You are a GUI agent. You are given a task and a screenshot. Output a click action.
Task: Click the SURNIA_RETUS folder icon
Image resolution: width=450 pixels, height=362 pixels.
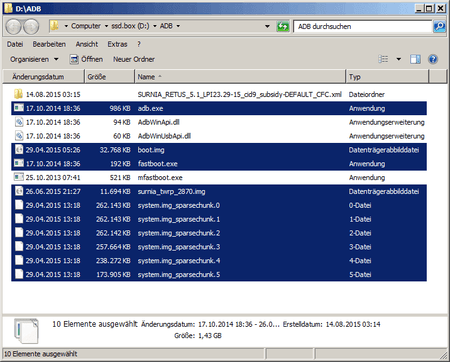18,94
